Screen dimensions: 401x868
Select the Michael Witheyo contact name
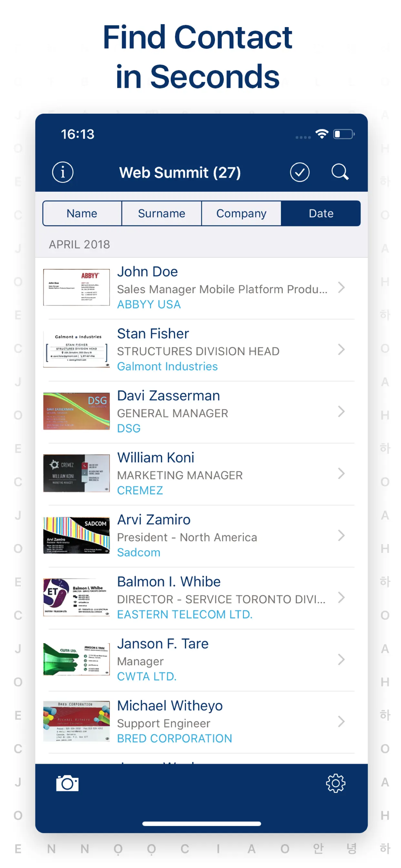tap(170, 706)
